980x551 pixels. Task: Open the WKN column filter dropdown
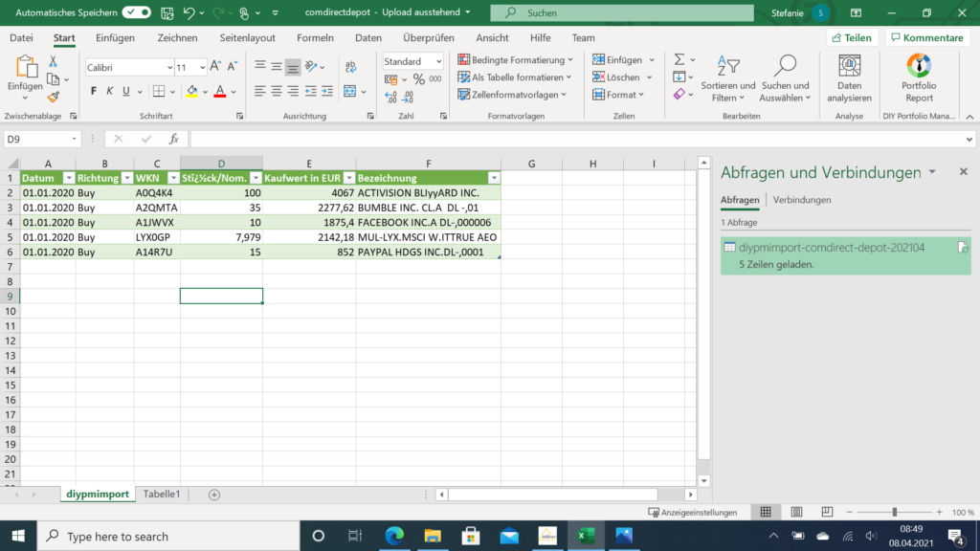173,178
